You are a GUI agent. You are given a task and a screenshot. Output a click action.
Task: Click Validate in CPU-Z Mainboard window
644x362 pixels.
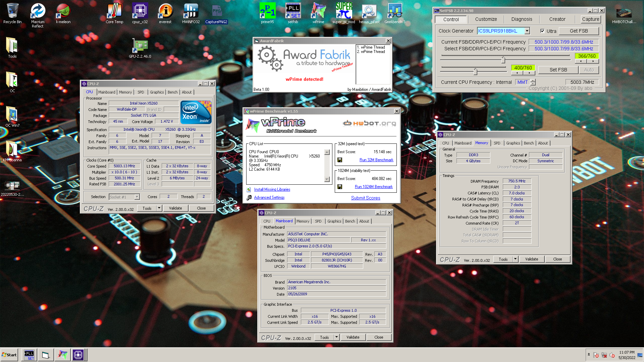click(x=353, y=337)
